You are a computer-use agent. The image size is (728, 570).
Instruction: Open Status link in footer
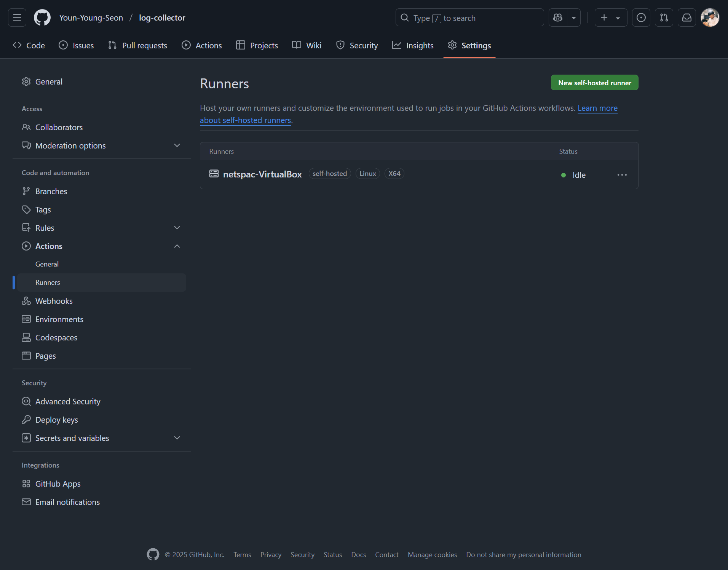(333, 554)
